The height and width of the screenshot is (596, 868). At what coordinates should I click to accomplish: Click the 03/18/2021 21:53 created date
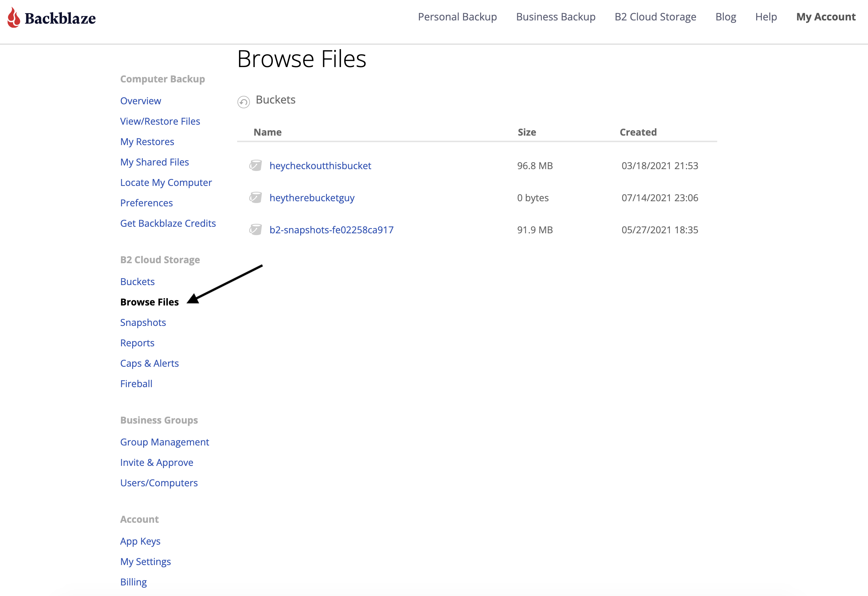pyautogui.click(x=660, y=165)
